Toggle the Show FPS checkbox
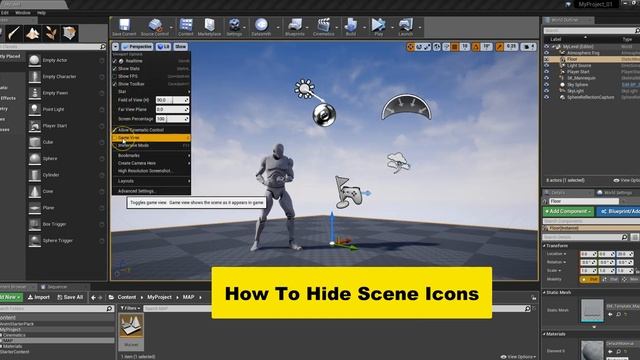640x360 pixels. (x=115, y=76)
